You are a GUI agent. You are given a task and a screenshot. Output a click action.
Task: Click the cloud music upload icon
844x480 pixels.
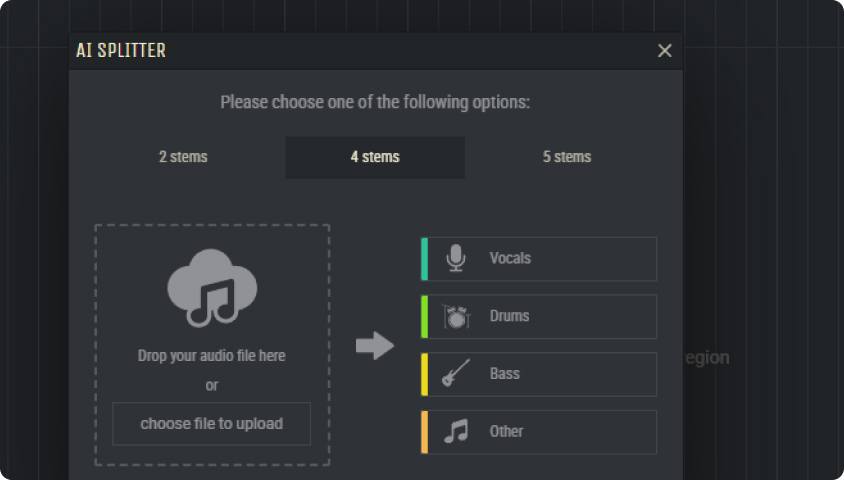[212, 287]
